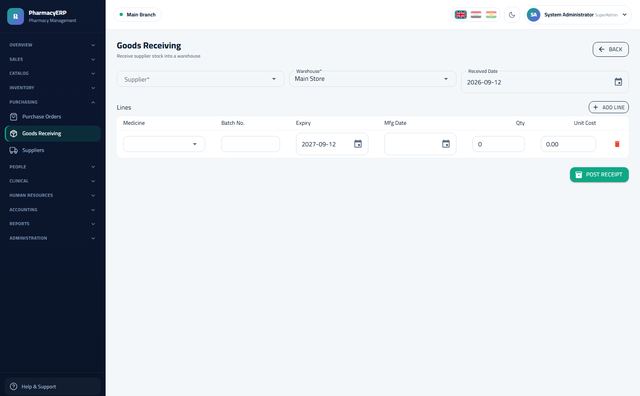The height and width of the screenshot is (396, 640).
Task: Click the Received Date field
Action: [x=545, y=82]
